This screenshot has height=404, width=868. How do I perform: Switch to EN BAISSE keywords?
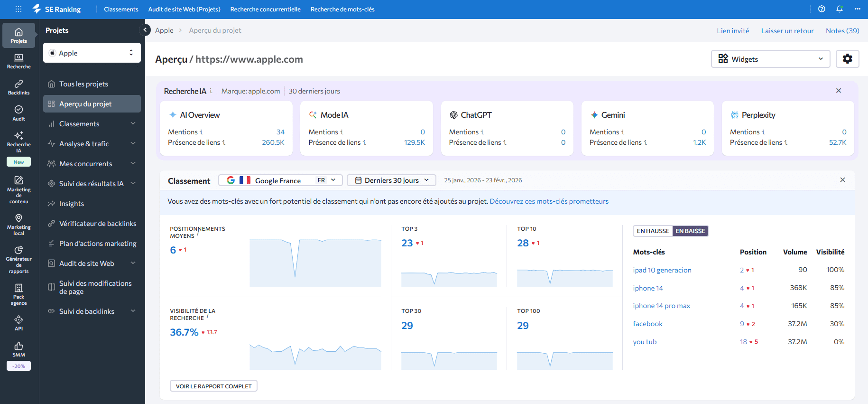point(690,231)
